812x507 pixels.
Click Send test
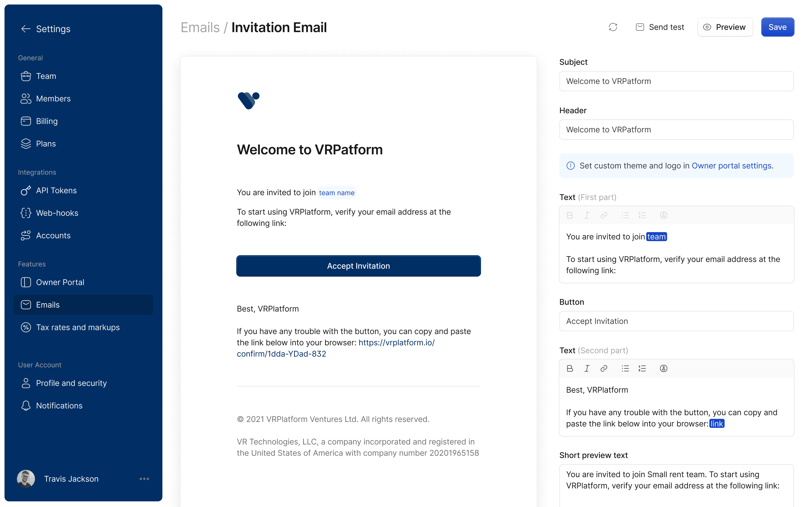pos(660,27)
